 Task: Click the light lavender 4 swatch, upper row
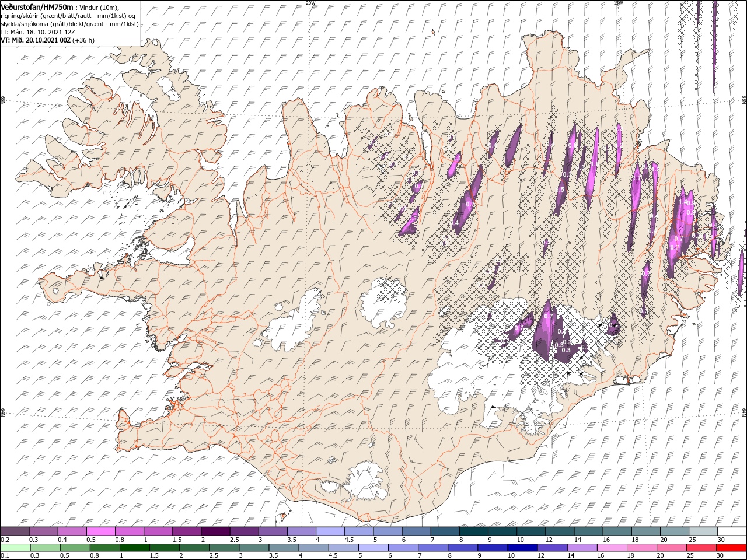(330, 531)
